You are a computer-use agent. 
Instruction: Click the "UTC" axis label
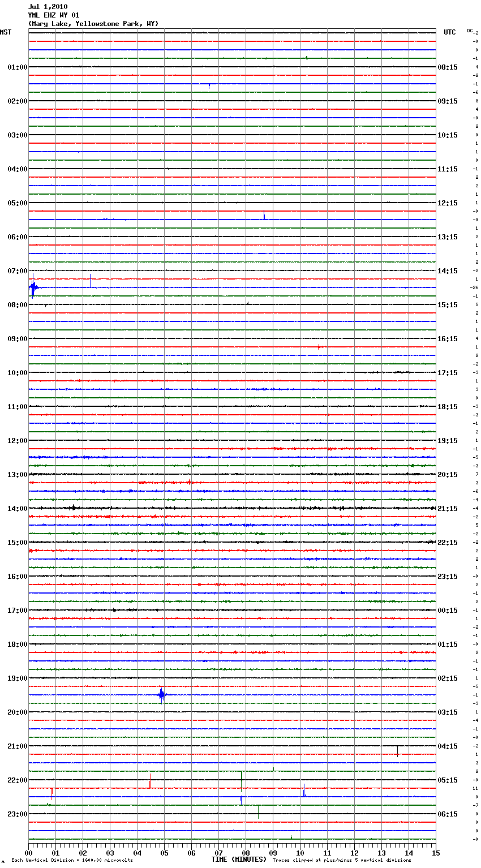[x=450, y=32]
